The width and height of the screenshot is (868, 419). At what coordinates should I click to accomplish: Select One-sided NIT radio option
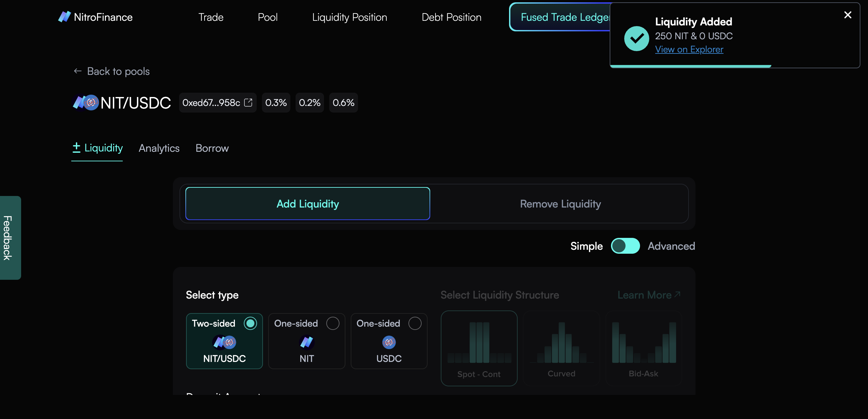333,323
